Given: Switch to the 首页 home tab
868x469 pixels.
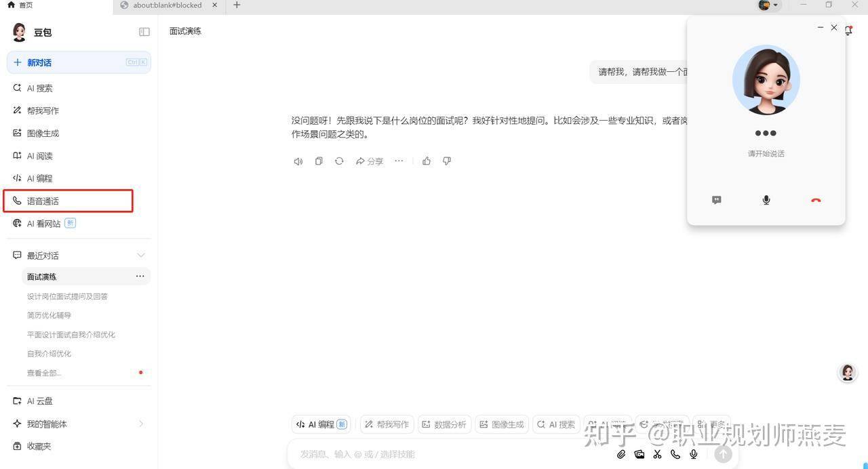Looking at the screenshot, I should [x=56, y=5].
